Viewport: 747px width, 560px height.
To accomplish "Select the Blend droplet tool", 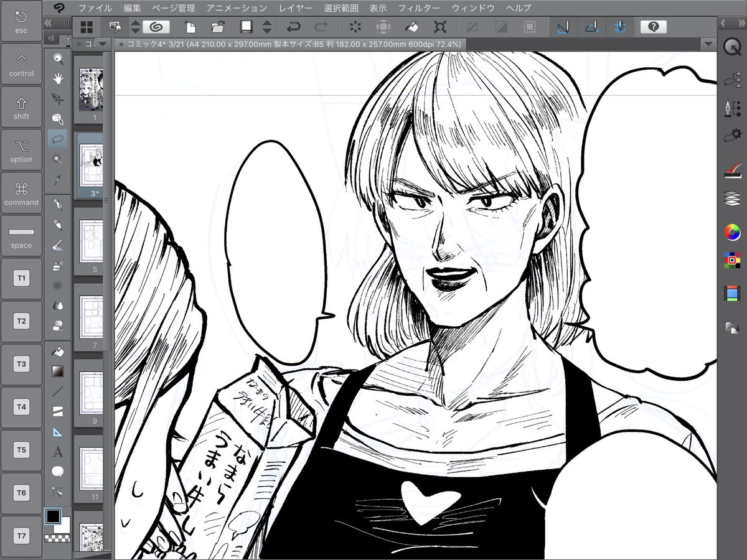I will [x=58, y=305].
